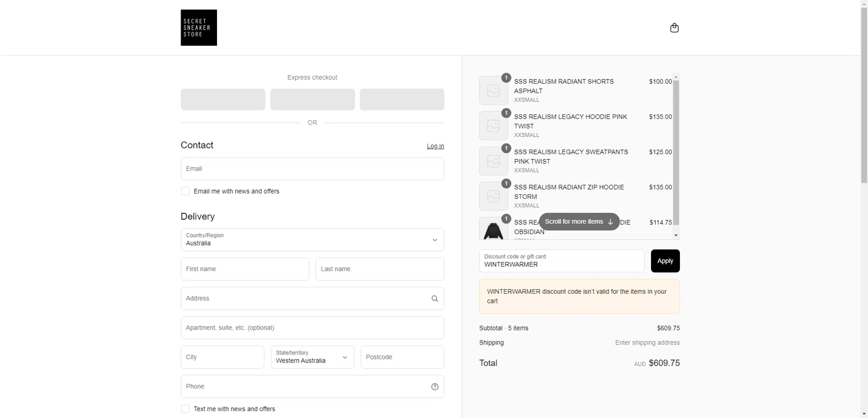The height and width of the screenshot is (418, 868).
Task: Click SSS REALISM RADIANT ZIP HOODIE STORM text
Action: click(569, 192)
